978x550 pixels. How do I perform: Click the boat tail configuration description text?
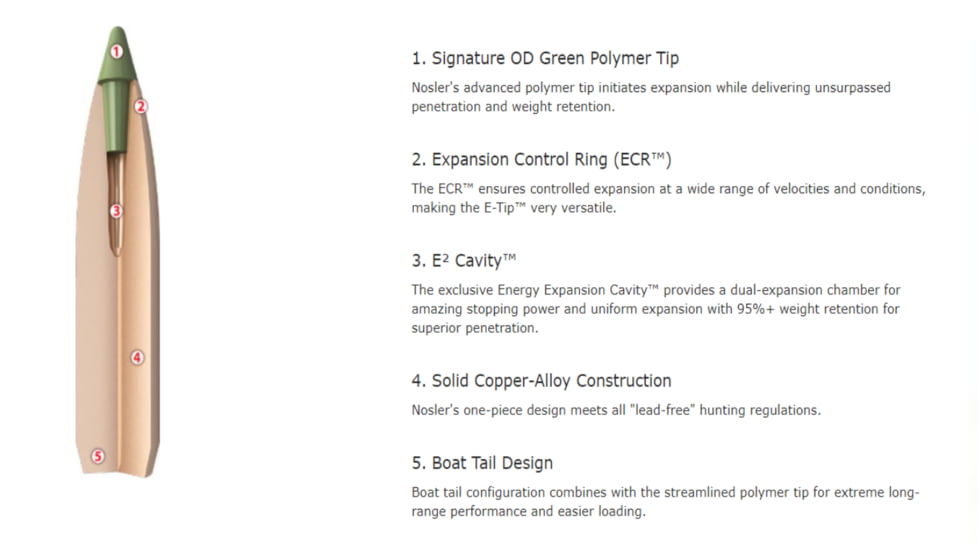664,502
